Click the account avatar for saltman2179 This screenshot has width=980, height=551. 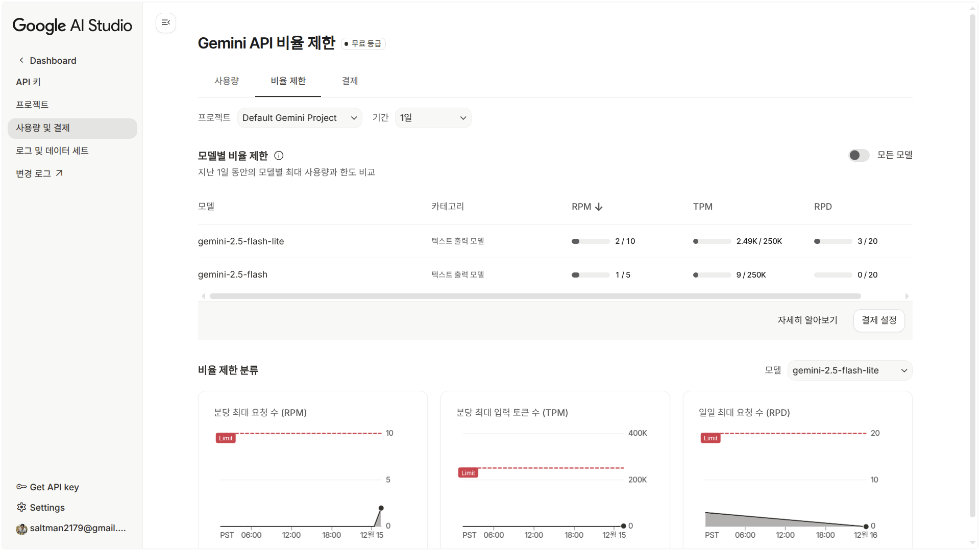pyautogui.click(x=21, y=529)
